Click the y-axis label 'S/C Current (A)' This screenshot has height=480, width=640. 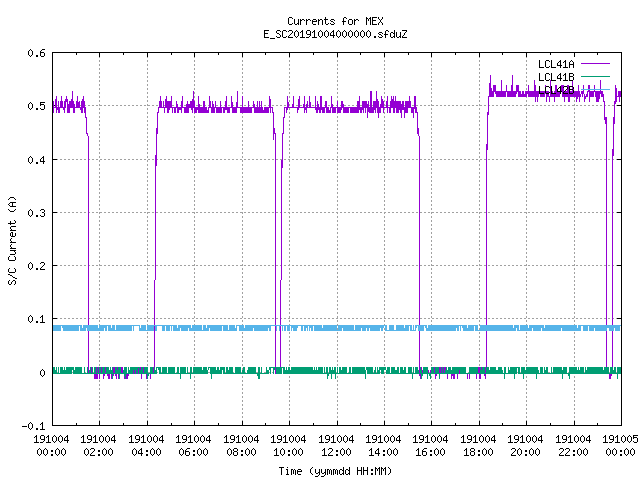[x=12, y=240]
